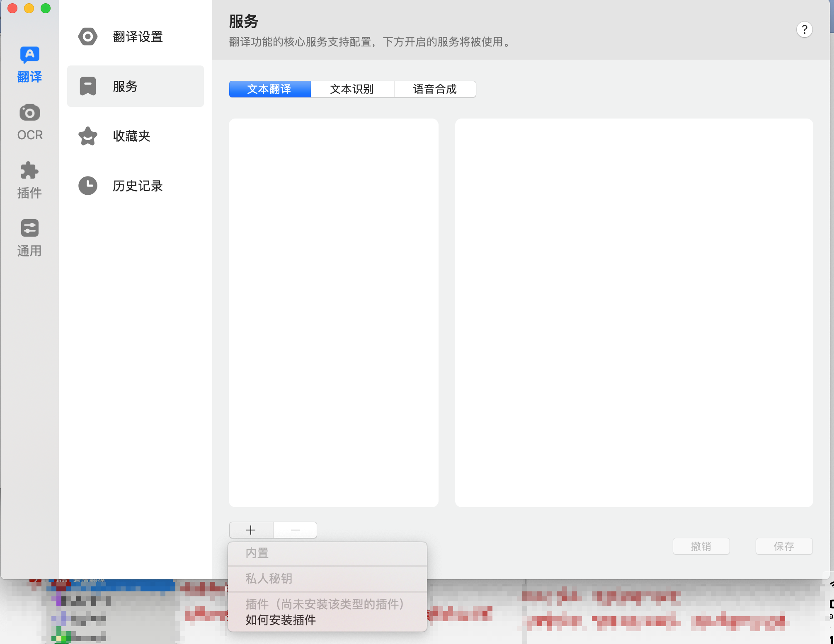Screen dimensions: 834x644
Task: Click the − button to remove a service
Action: click(x=295, y=530)
